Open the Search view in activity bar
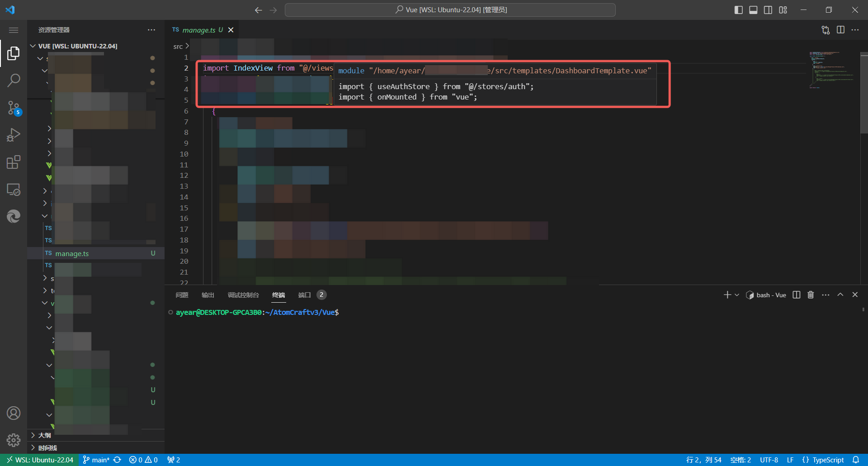Viewport: 868px width, 466px height. tap(14, 81)
